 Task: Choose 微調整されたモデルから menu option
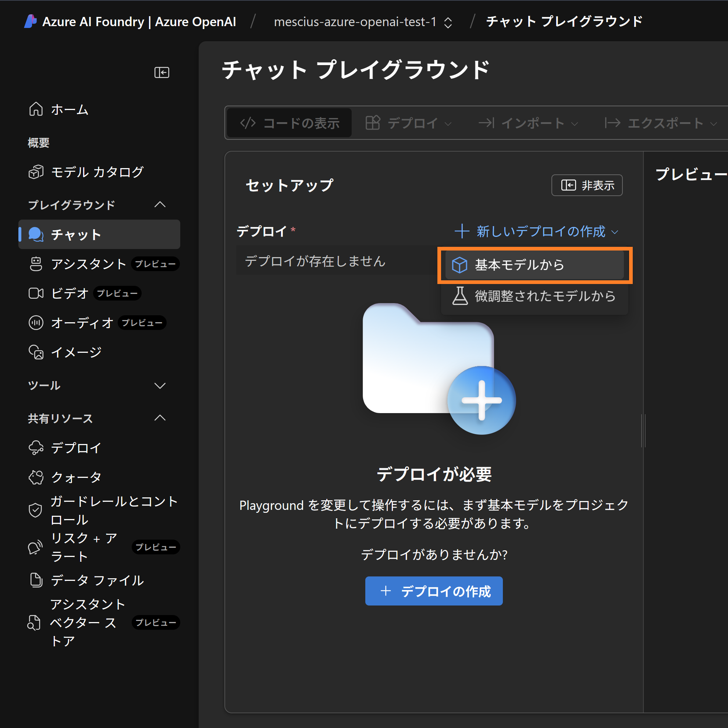(x=534, y=296)
